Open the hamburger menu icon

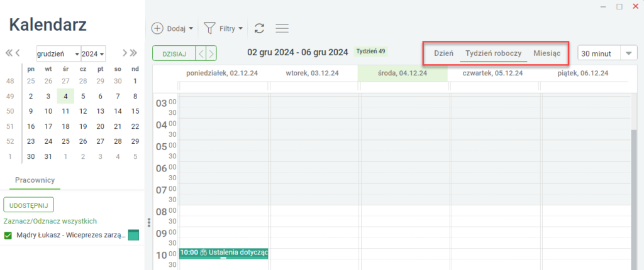(282, 28)
